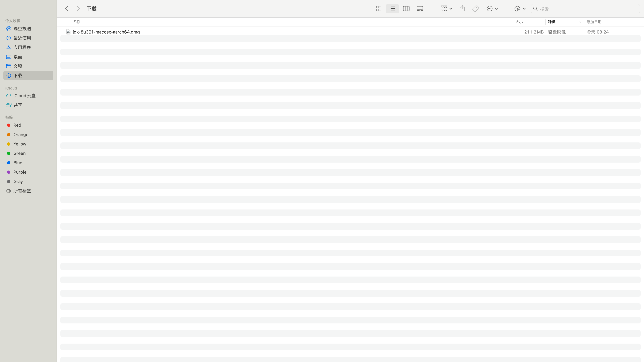This screenshot has width=644, height=362.
Task: Click the 标签 section header
Action: click(x=9, y=117)
